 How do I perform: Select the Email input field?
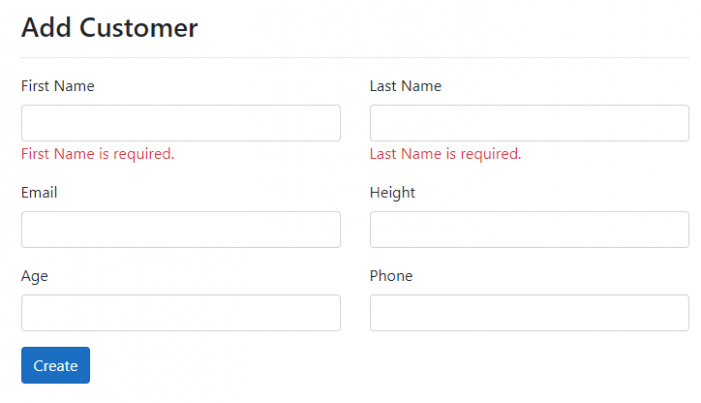180,229
